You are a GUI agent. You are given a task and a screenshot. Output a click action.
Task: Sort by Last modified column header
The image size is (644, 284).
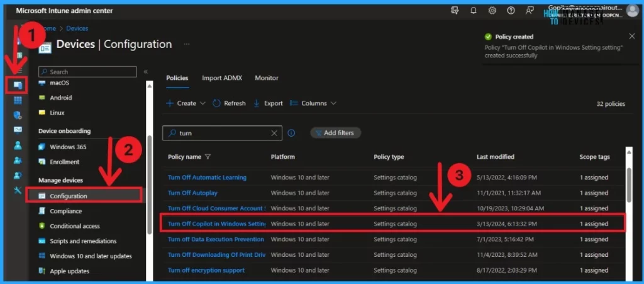coord(496,157)
